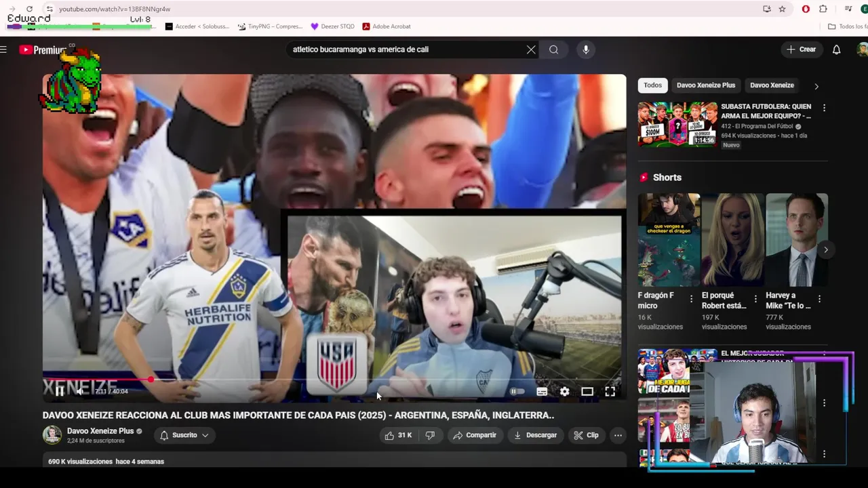The image size is (868, 488).
Task: Open the account avatar menu
Action: click(862, 49)
